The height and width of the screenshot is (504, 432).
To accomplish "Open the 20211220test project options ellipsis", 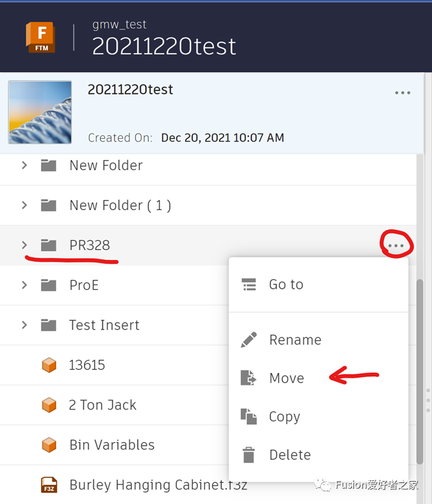I will coord(403,93).
